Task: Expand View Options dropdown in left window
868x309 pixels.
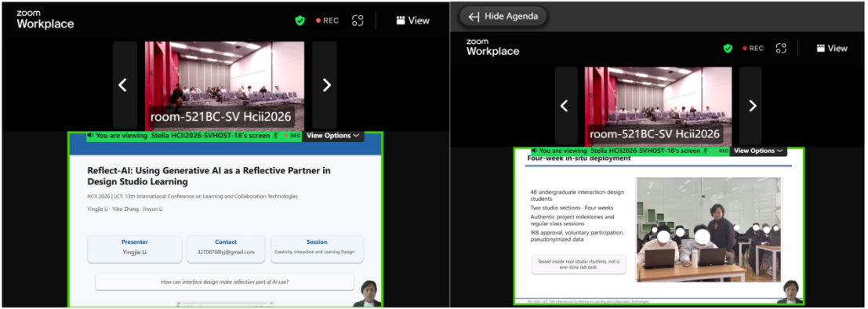Action: click(x=333, y=135)
